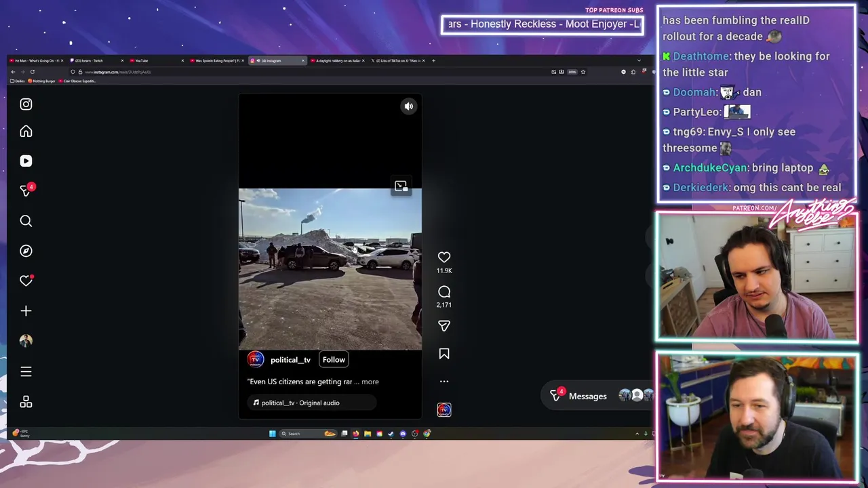868x488 pixels.
Task: Open profile avatar in Instagram sidebar
Action: tap(26, 341)
